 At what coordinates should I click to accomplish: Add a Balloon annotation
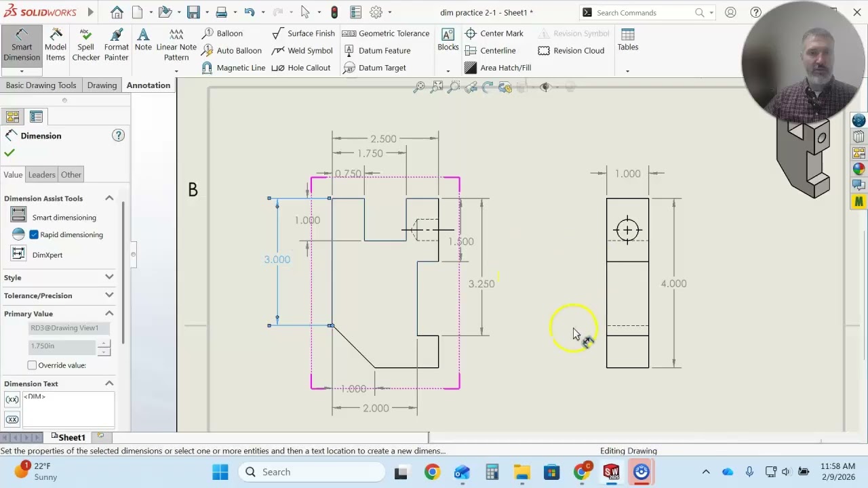(x=222, y=33)
